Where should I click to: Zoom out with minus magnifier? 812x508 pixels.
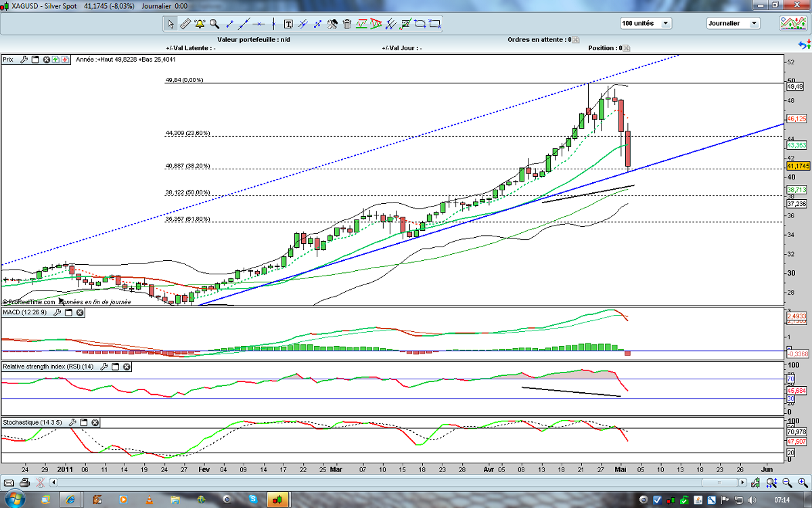(x=787, y=482)
